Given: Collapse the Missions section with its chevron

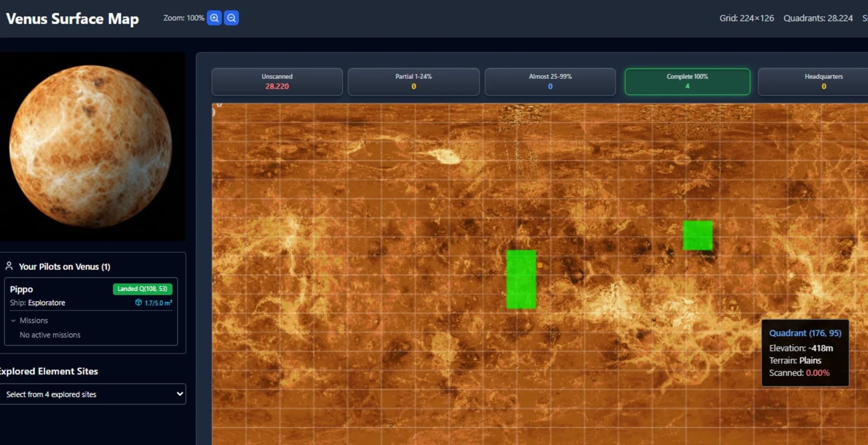Looking at the screenshot, I should [x=13, y=320].
